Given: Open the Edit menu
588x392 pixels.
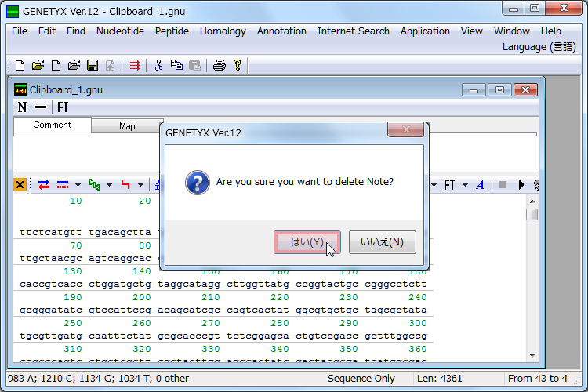Looking at the screenshot, I should [47, 31].
